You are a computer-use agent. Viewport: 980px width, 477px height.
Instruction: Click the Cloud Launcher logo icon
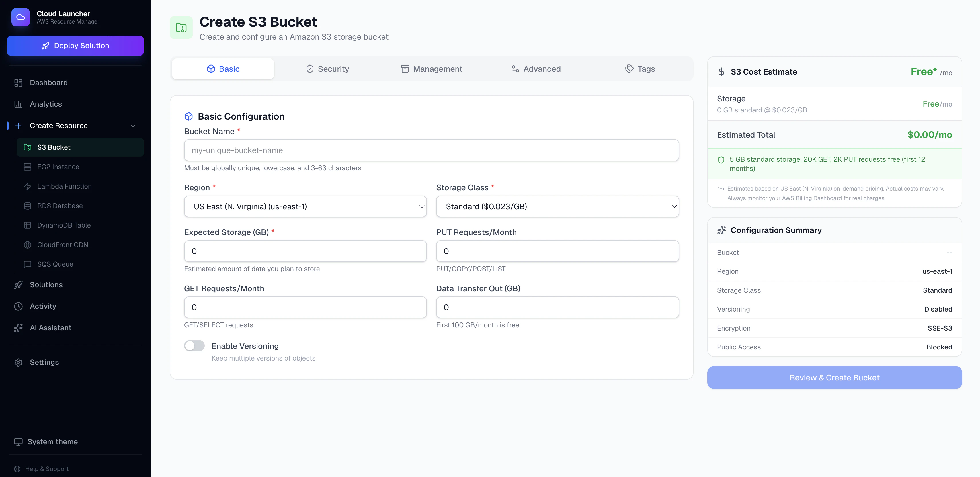coord(21,17)
